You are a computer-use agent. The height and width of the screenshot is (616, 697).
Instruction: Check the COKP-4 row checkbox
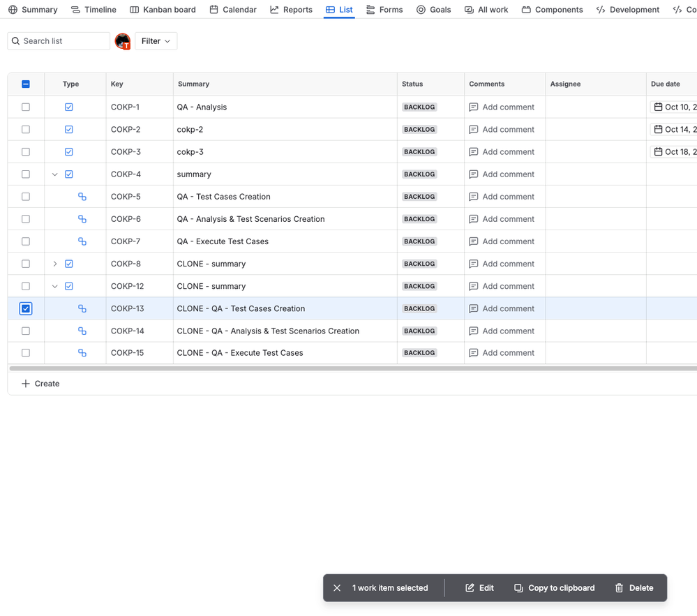26,174
